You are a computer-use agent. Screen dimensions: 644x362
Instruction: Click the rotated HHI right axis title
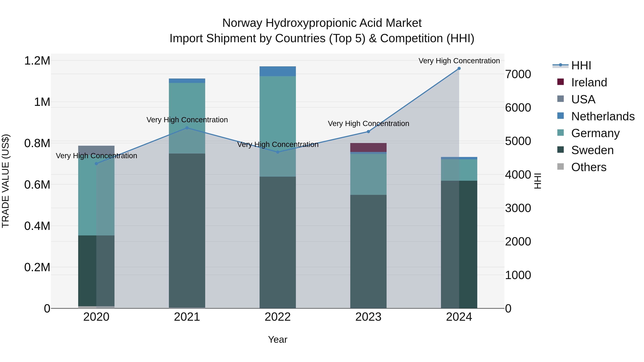(538, 181)
